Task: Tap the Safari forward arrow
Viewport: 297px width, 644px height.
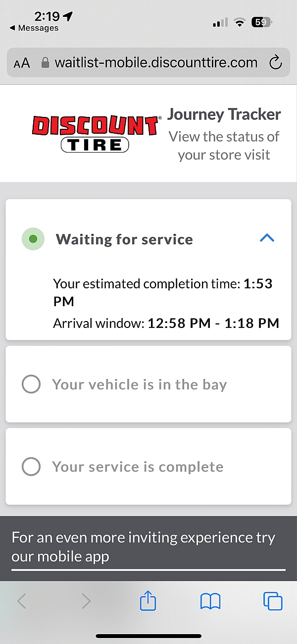Action: pyautogui.click(x=86, y=601)
